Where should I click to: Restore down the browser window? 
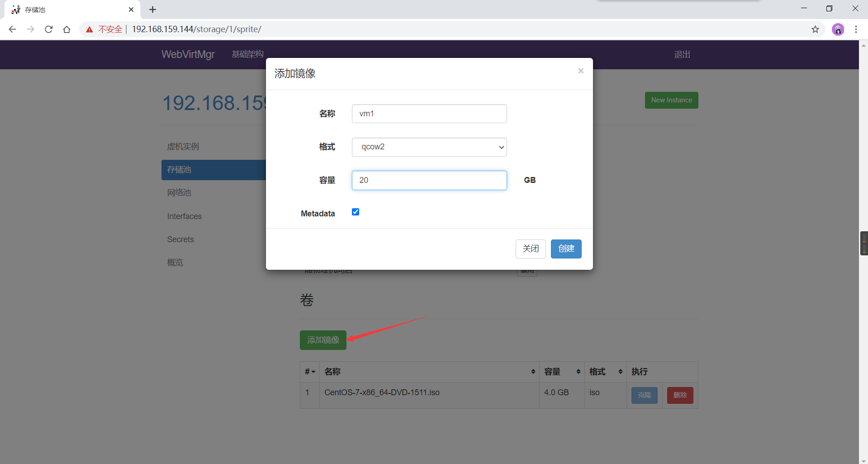tap(829, 9)
